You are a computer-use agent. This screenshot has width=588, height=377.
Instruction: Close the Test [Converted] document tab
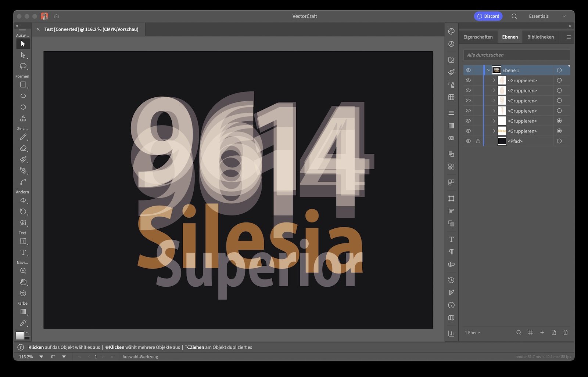[x=38, y=29]
